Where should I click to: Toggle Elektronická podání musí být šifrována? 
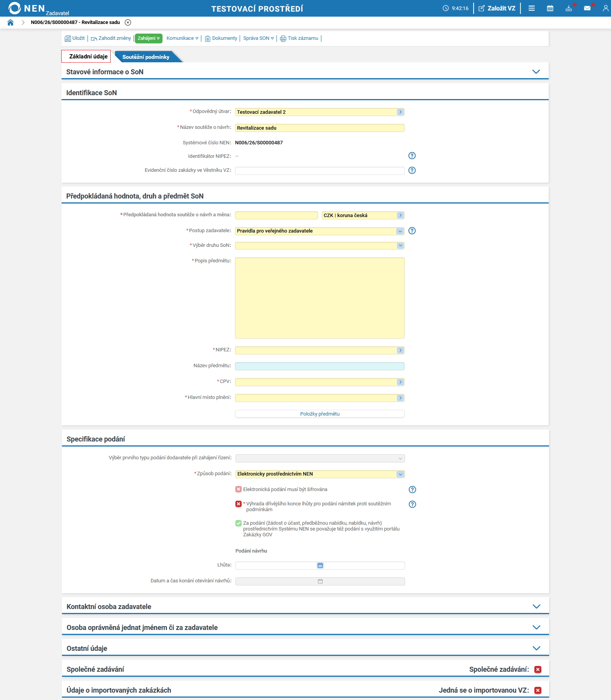point(239,489)
